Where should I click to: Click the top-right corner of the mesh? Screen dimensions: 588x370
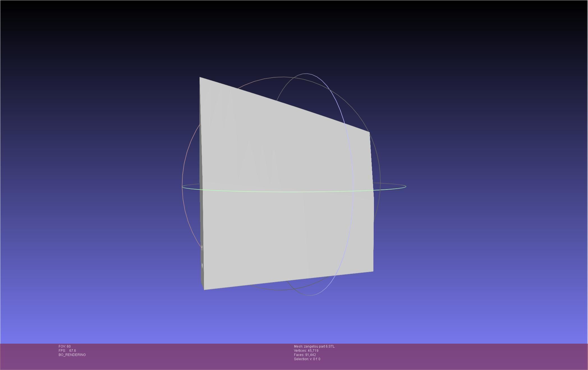369,132
